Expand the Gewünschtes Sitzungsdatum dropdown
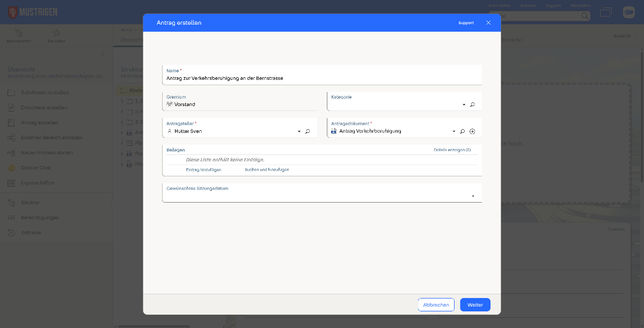Image resolution: width=644 pixels, height=328 pixels. (473, 196)
